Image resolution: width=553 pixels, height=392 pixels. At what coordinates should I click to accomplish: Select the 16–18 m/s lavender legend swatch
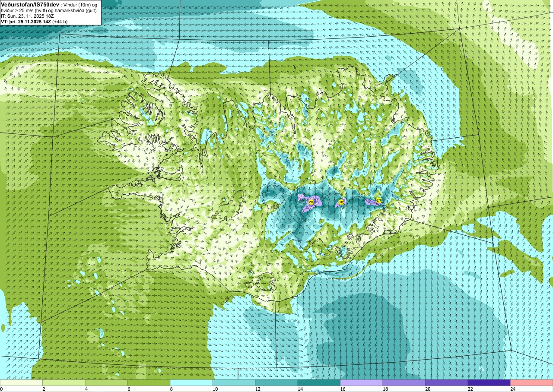coord(362,383)
